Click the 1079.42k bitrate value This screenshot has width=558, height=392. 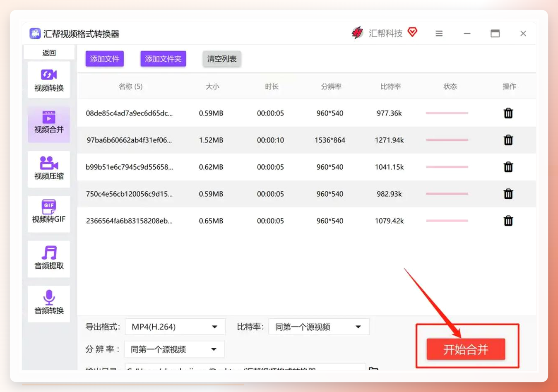click(x=389, y=221)
